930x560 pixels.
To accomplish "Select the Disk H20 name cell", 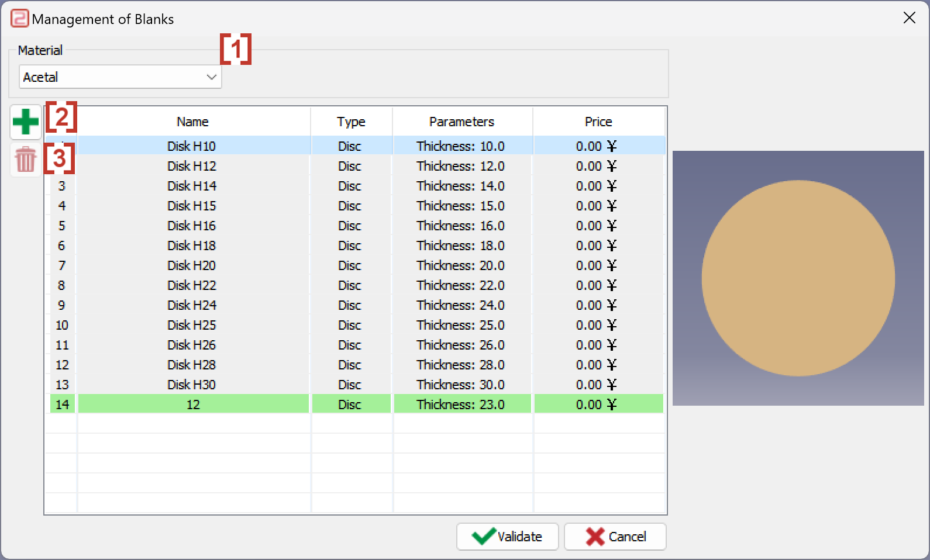I will point(193,265).
